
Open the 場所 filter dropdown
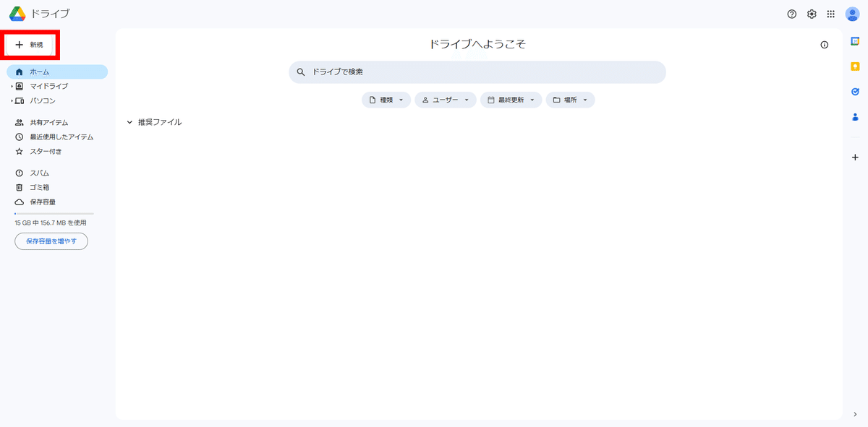pyautogui.click(x=571, y=100)
